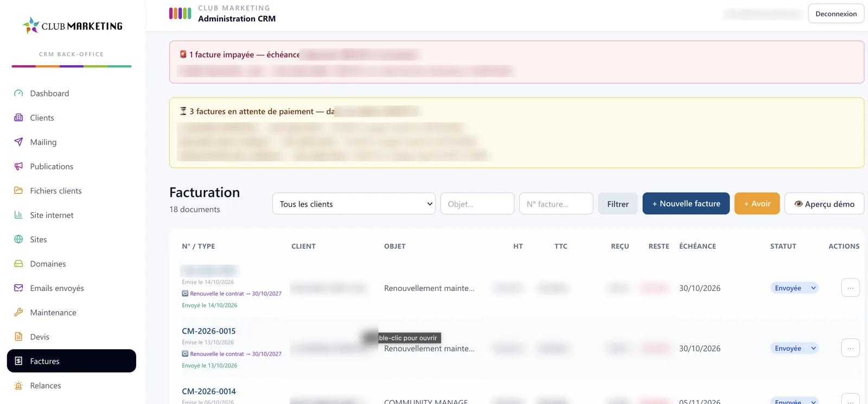
Task: Open the Tous les clients dropdown
Action: [x=354, y=204]
